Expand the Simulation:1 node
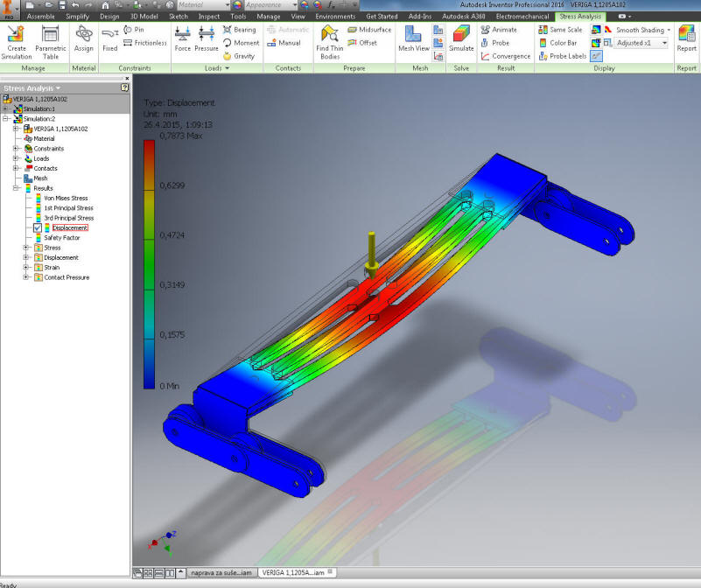The width and height of the screenshot is (701, 588). click(6, 108)
